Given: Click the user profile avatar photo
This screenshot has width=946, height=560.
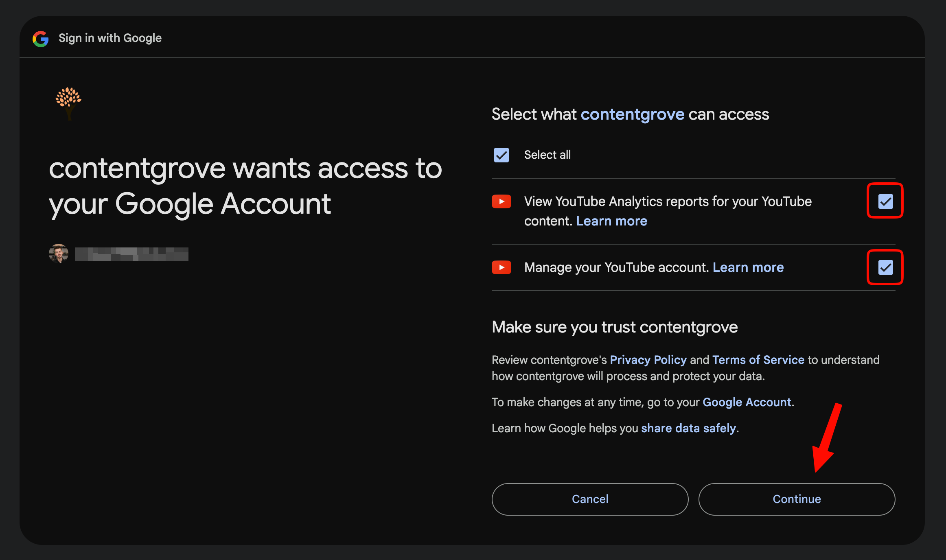Looking at the screenshot, I should [59, 254].
